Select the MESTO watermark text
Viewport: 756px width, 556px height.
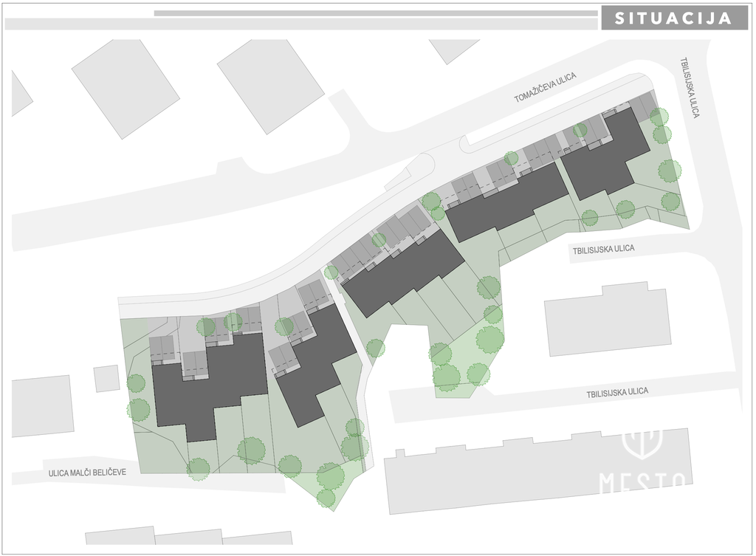point(642,482)
